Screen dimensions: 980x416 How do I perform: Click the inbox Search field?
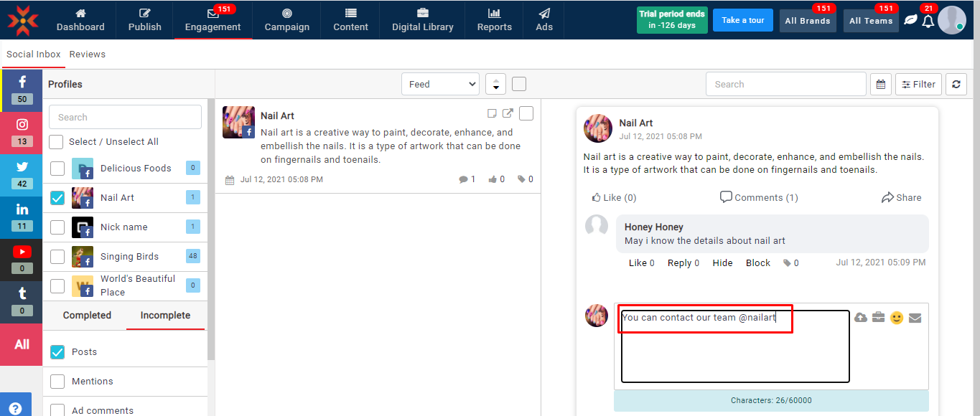[785, 84]
